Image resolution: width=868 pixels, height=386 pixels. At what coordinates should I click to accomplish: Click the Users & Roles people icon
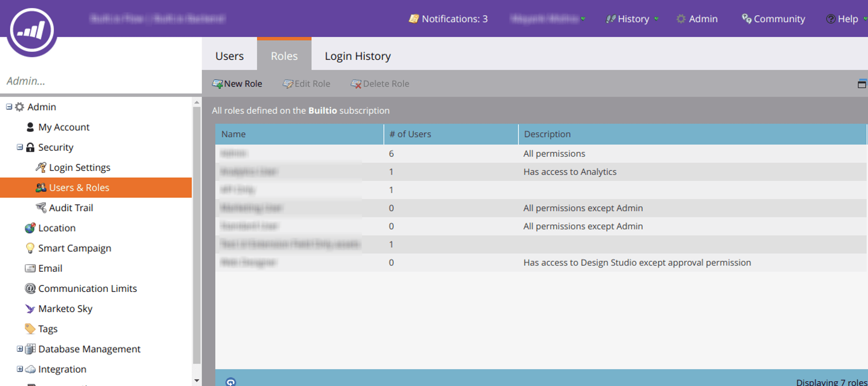tap(41, 188)
